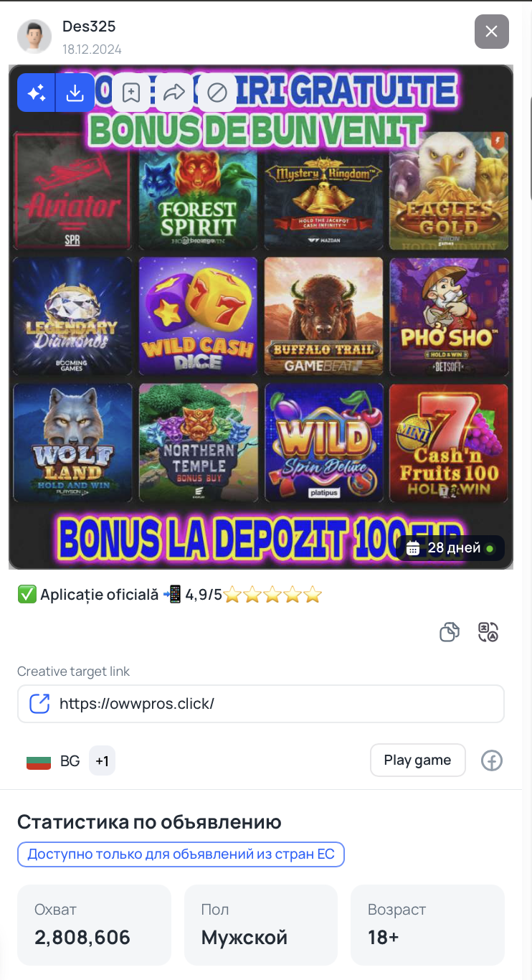Screen dimensions: 532x980
Task: Click the AI sparkle icon on creative
Action: pos(37,93)
